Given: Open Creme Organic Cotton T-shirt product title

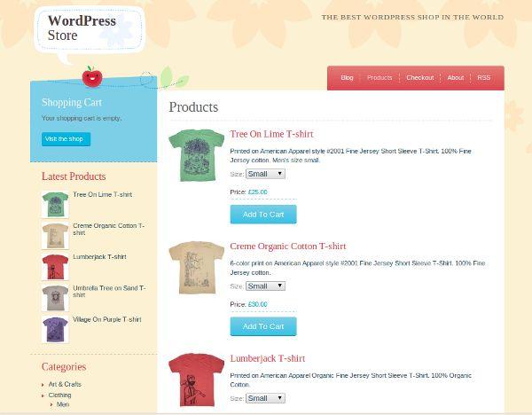Looking at the screenshot, I should (x=287, y=247).
